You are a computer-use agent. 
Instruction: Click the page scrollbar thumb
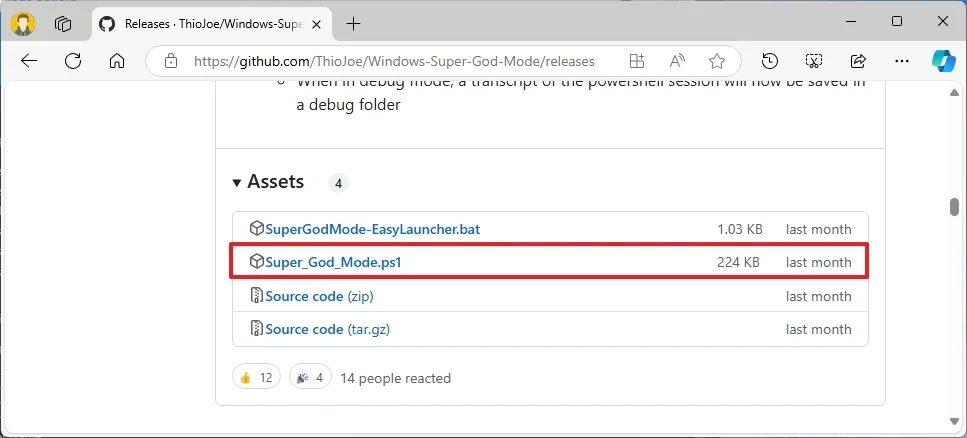[955, 207]
